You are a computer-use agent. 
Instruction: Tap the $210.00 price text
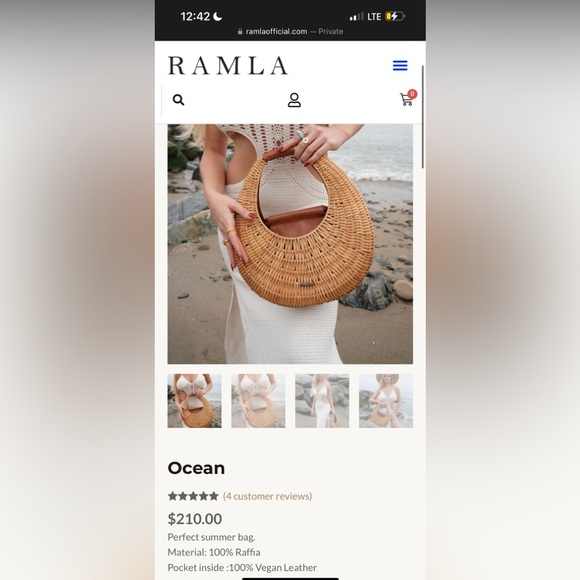coord(195,519)
